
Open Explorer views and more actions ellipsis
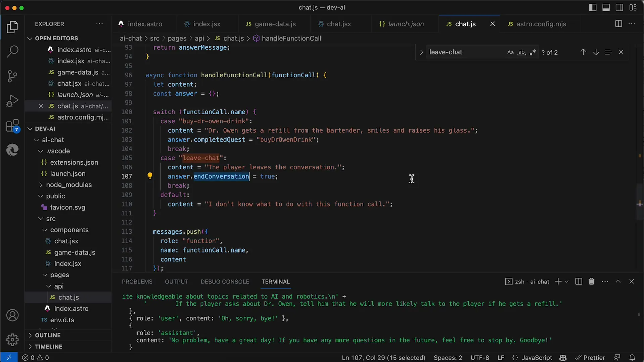pos(99,24)
